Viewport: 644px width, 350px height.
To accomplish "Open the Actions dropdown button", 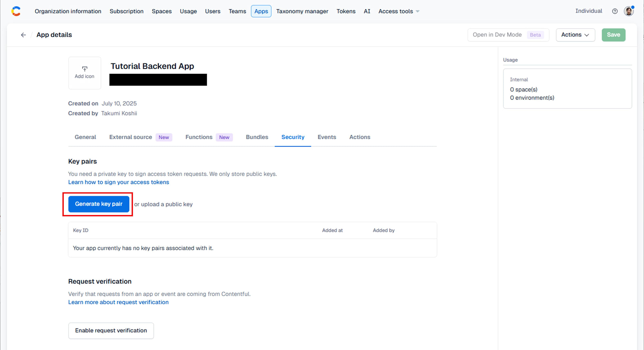I will (x=575, y=35).
